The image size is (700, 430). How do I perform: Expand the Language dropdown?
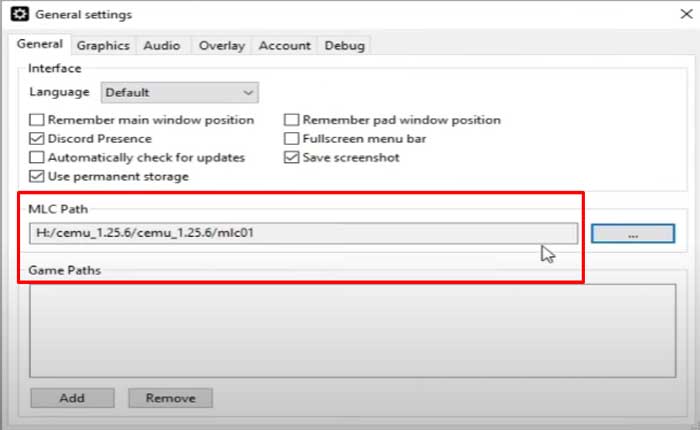click(180, 92)
